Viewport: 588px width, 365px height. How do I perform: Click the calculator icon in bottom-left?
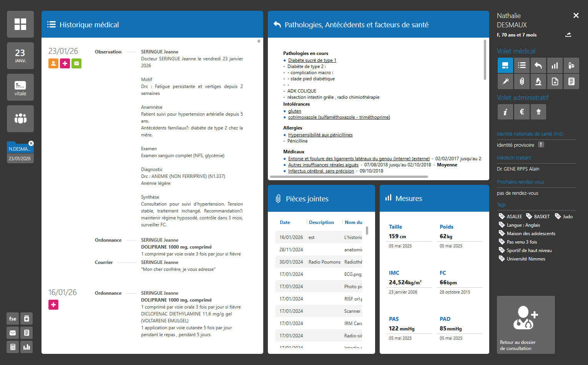13,347
